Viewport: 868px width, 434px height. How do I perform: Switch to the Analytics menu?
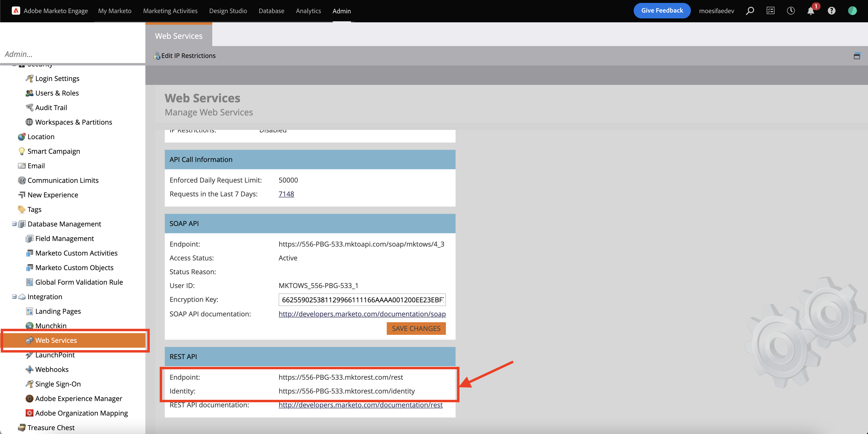click(x=308, y=11)
